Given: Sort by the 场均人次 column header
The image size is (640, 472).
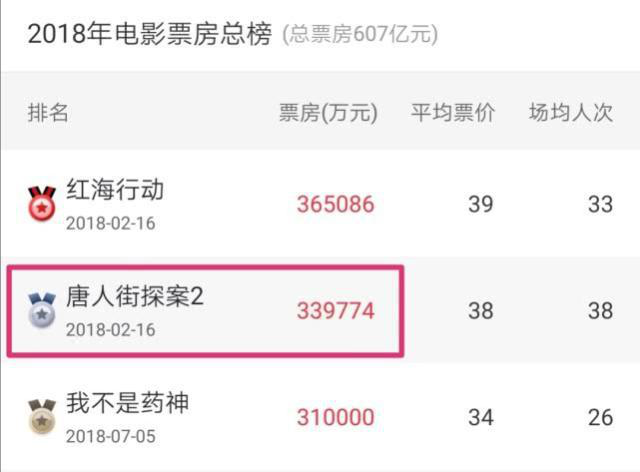Looking at the screenshot, I should coord(571,112).
